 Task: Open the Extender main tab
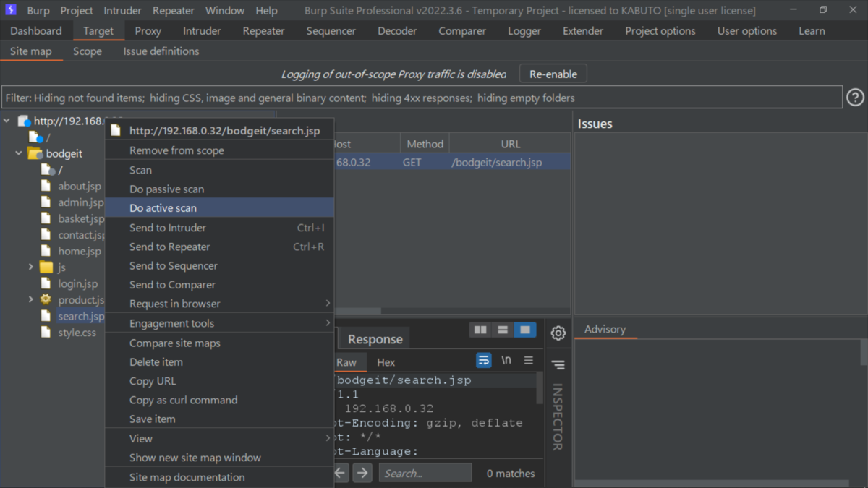[x=583, y=31]
